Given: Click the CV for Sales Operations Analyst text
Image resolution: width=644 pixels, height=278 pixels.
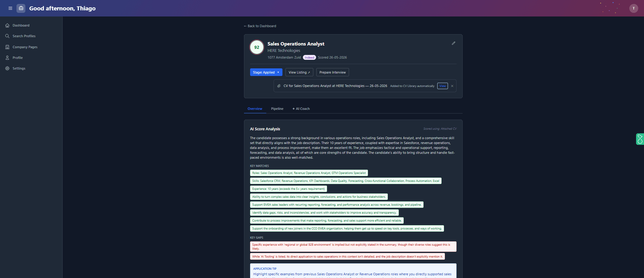Looking at the screenshot, I should coord(335,86).
